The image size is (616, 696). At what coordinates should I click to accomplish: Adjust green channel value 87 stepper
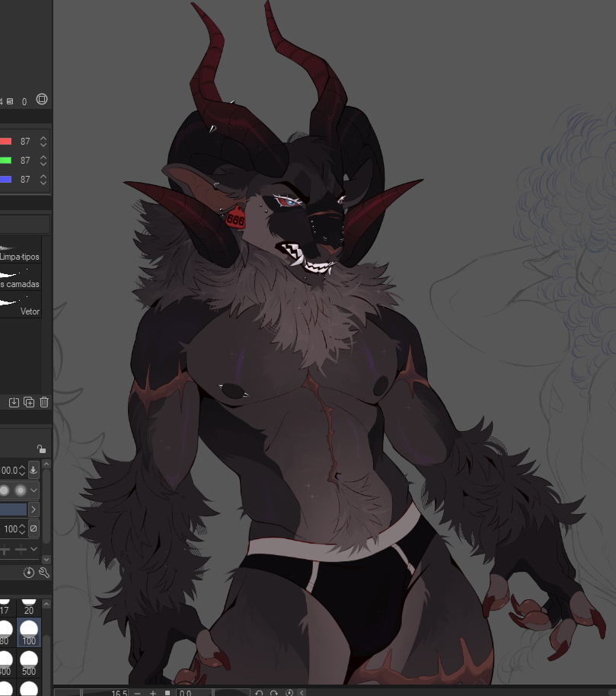(43, 161)
